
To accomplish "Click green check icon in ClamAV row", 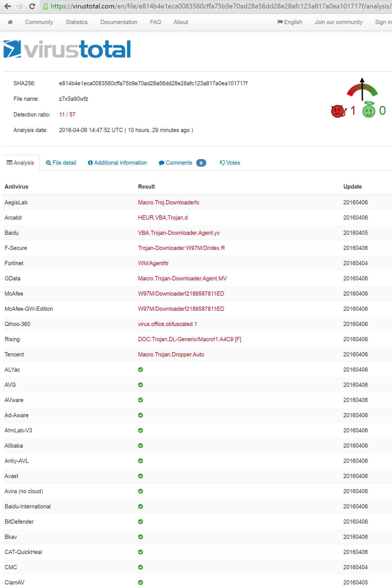I will tap(141, 582).
